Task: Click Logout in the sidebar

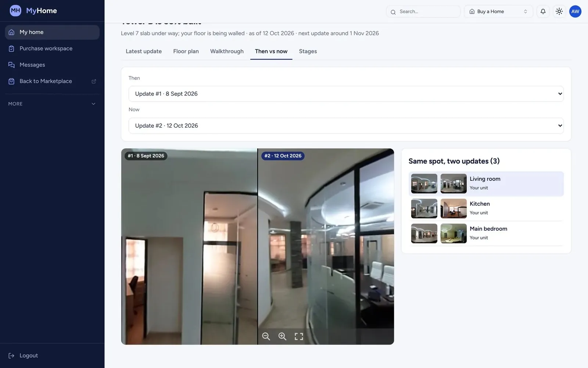Action: click(x=52, y=355)
